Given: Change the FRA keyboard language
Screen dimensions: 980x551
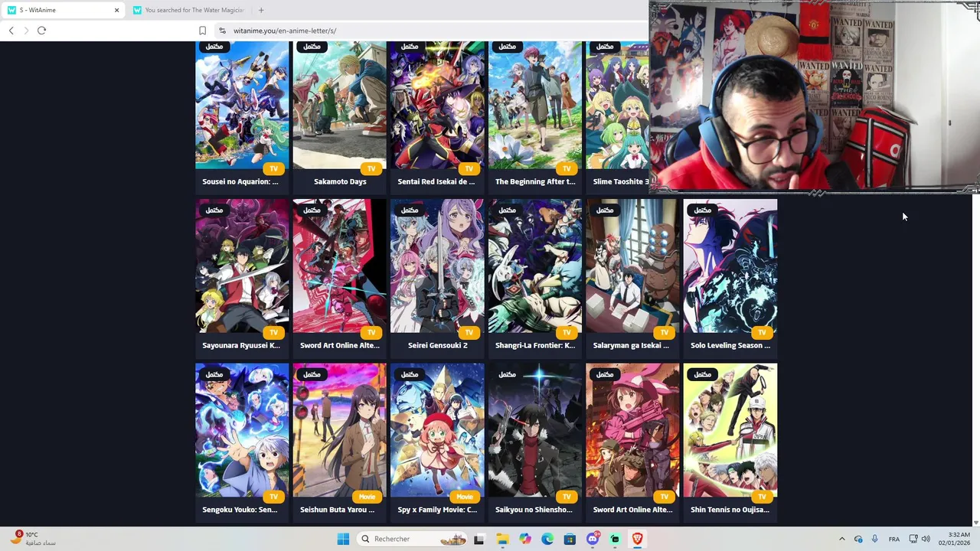Looking at the screenshot, I should point(894,539).
